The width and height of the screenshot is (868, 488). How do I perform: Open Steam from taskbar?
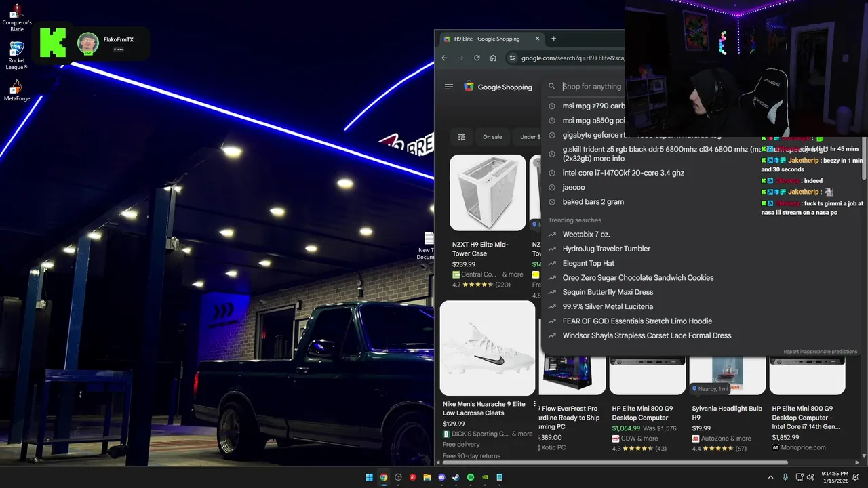tap(456, 477)
